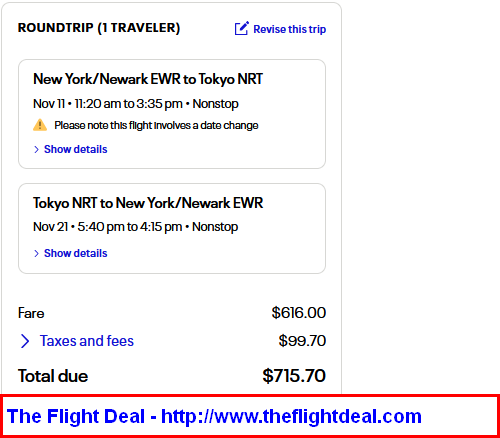Expand the chevron for the EWR to NRT flight details
Screen dimensions: 500x438
[36, 149]
